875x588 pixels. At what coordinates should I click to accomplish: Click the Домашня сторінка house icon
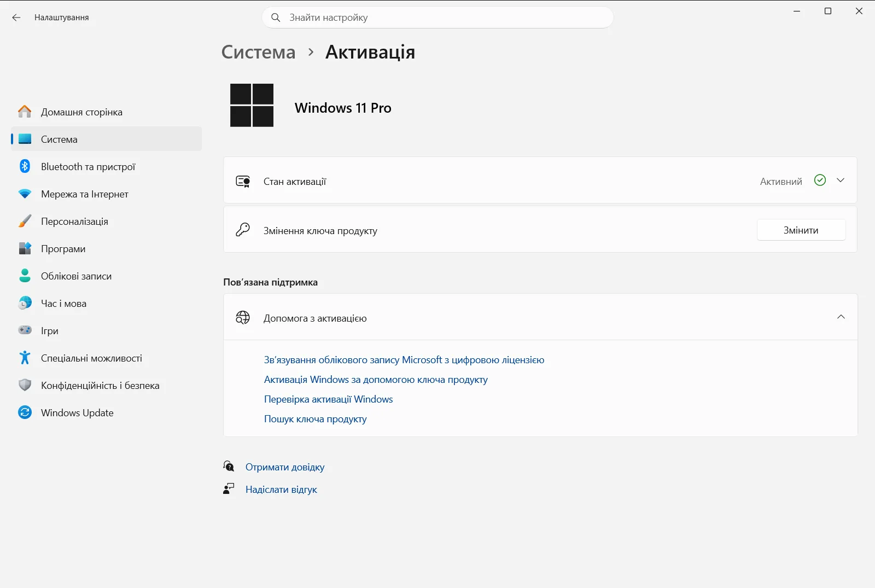pos(25,112)
